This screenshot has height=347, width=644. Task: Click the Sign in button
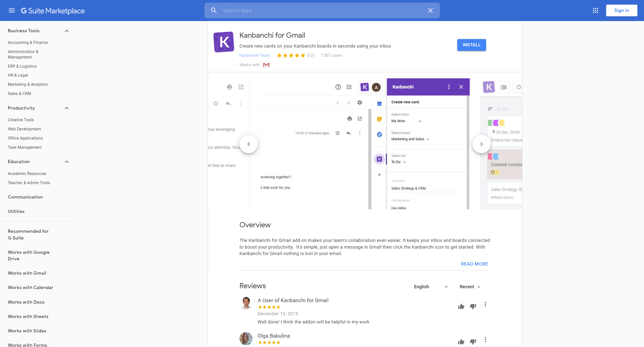(x=621, y=10)
